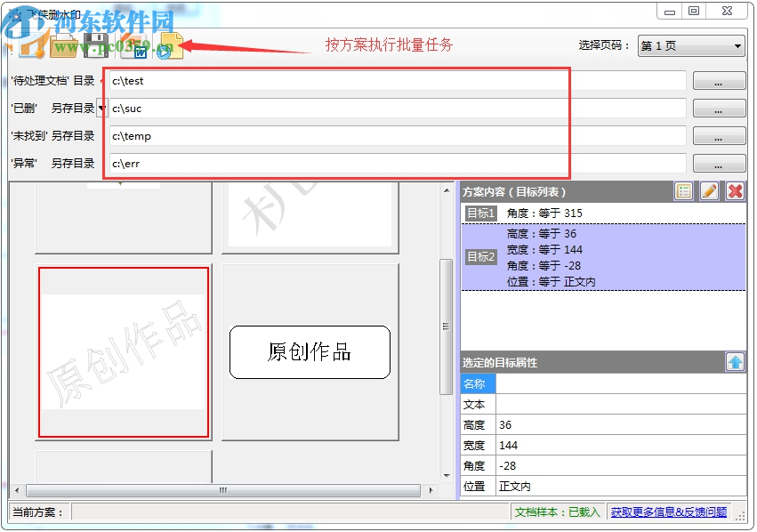The width and height of the screenshot is (757, 532).
Task: Click the vertical scrollbar thumb of thumbnail pane
Action: pyautogui.click(x=447, y=326)
